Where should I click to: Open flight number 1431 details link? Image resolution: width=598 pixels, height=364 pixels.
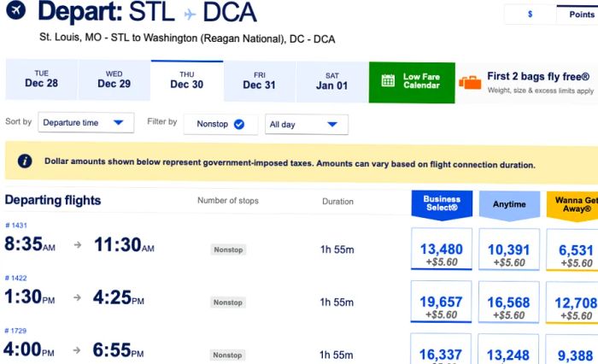point(16,225)
